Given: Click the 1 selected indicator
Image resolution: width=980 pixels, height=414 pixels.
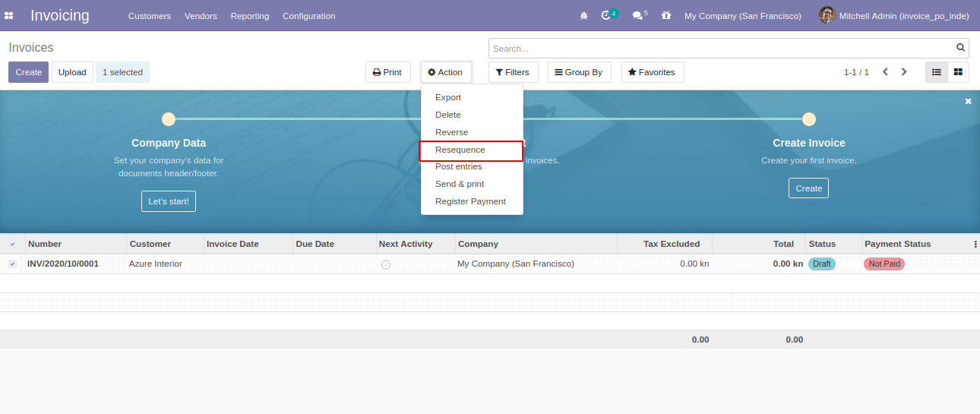Looking at the screenshot, I should point(122,72).
